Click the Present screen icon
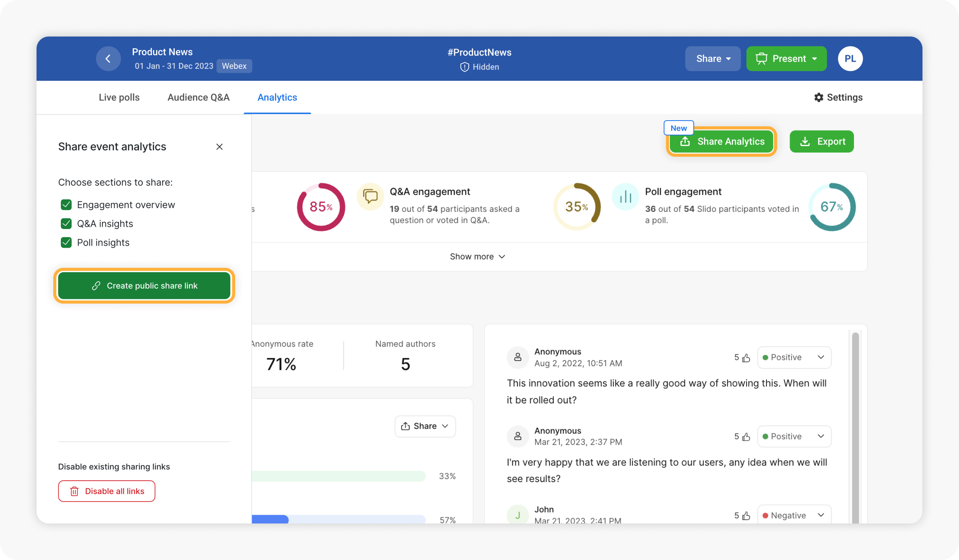Screen dimensions: 959x560 [x=761, y=59]
